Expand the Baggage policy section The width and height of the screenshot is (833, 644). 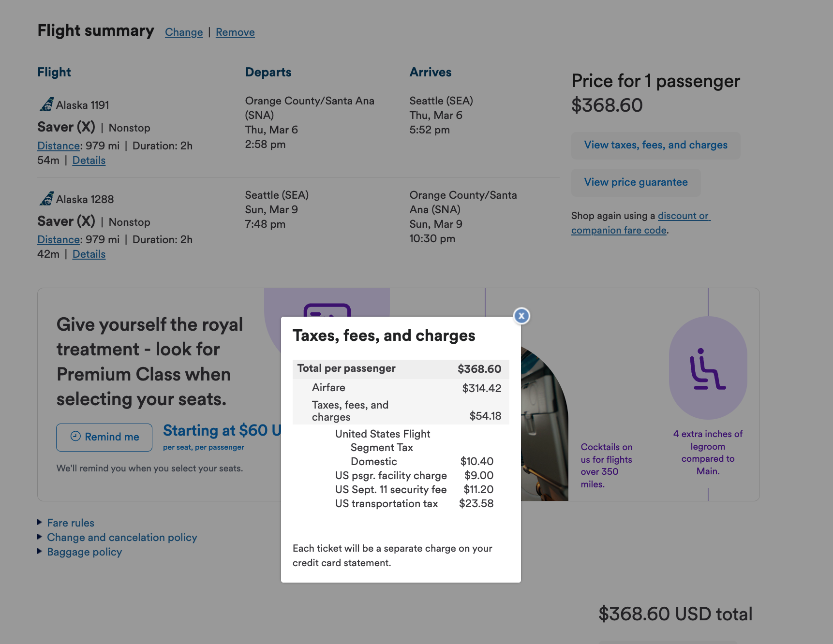[x=84, y=552]
